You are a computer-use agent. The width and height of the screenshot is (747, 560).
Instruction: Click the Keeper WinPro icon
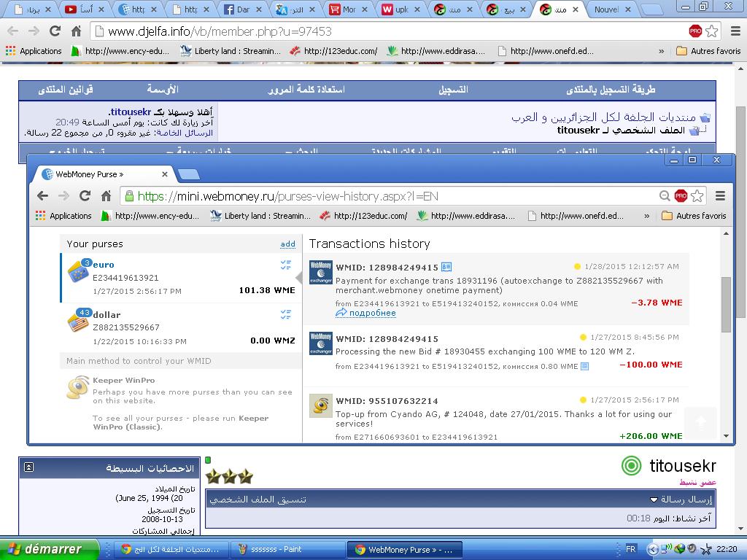pos(78,387)
